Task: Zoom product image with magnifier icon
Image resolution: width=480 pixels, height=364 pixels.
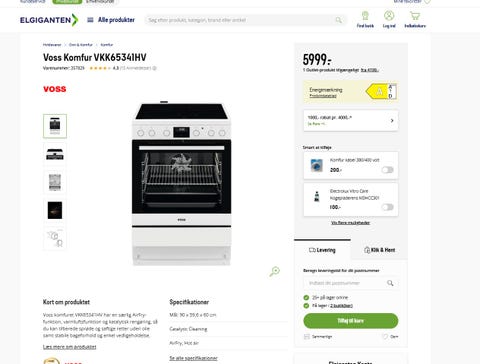Action: click(x=275, y=271)
